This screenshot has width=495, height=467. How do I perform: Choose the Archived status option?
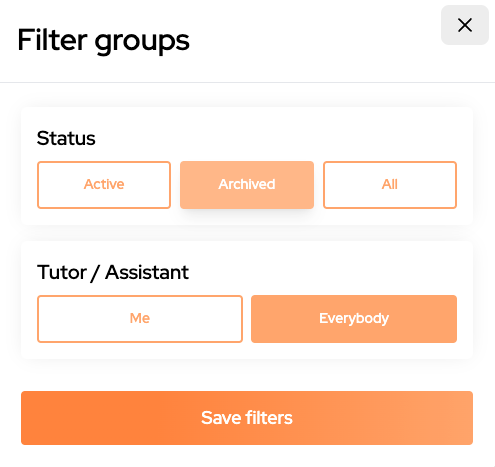pyautogui.click(x=247, y=185)
